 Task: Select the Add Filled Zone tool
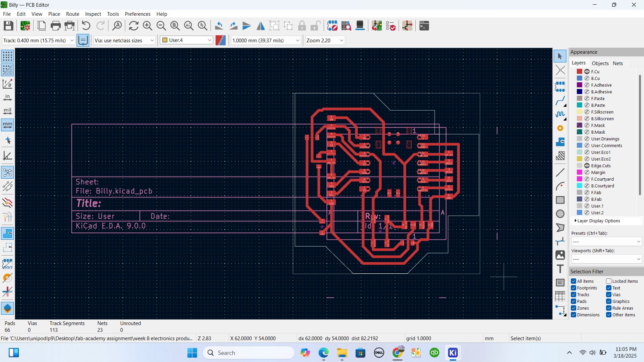(560, 142)
